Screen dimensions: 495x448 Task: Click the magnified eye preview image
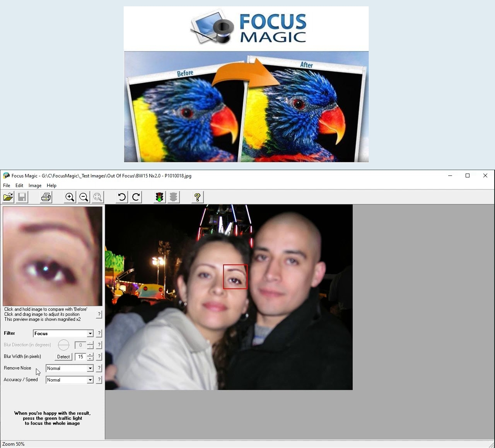pyautogui.click(x=53, y=256)
